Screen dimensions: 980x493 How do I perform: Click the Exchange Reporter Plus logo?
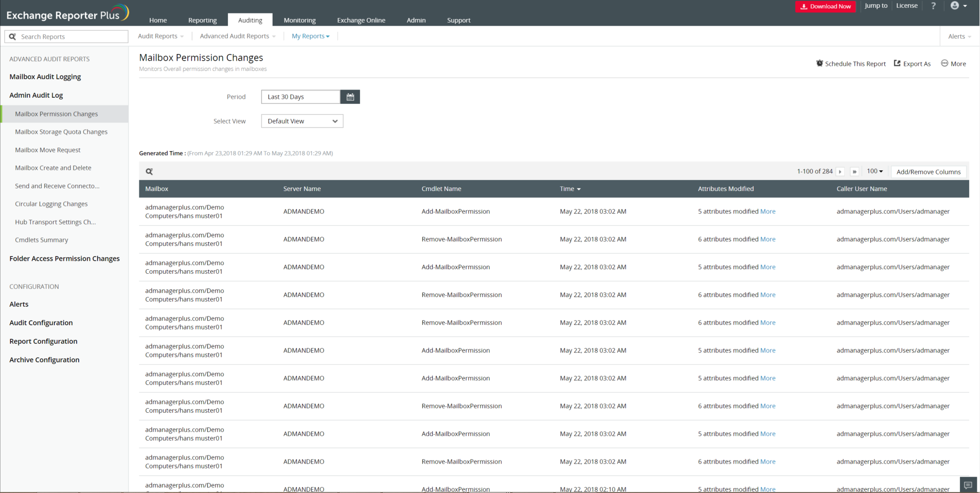click(67, 13)
